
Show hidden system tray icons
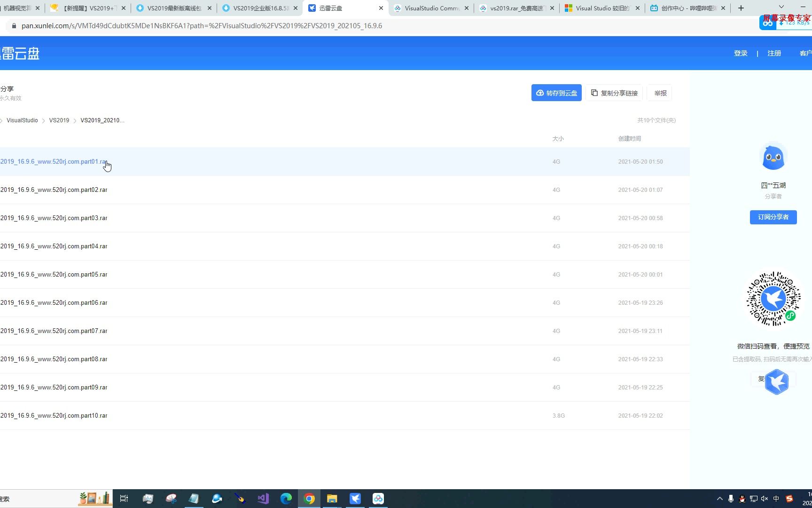coord(719,499)
